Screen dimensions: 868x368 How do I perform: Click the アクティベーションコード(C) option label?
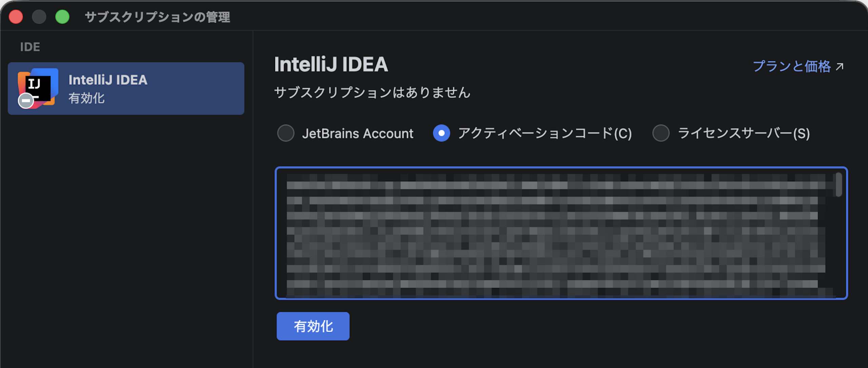(x=545, y=133)
